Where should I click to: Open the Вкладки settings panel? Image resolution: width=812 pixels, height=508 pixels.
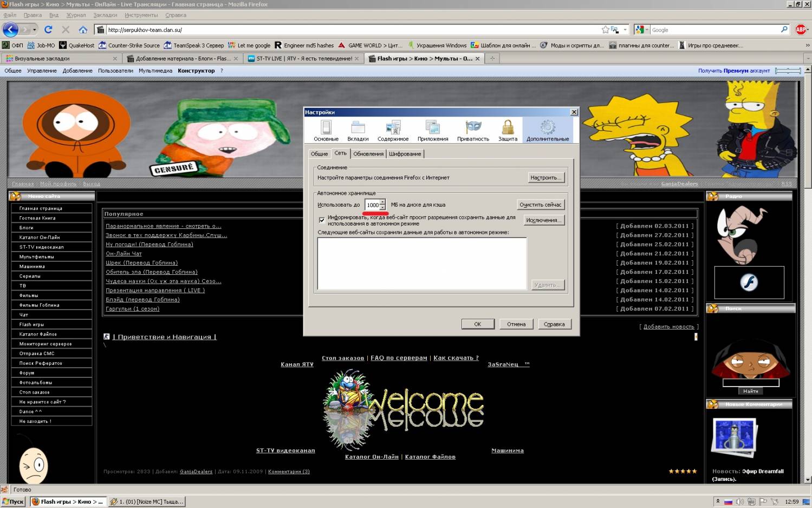(358, 131)
